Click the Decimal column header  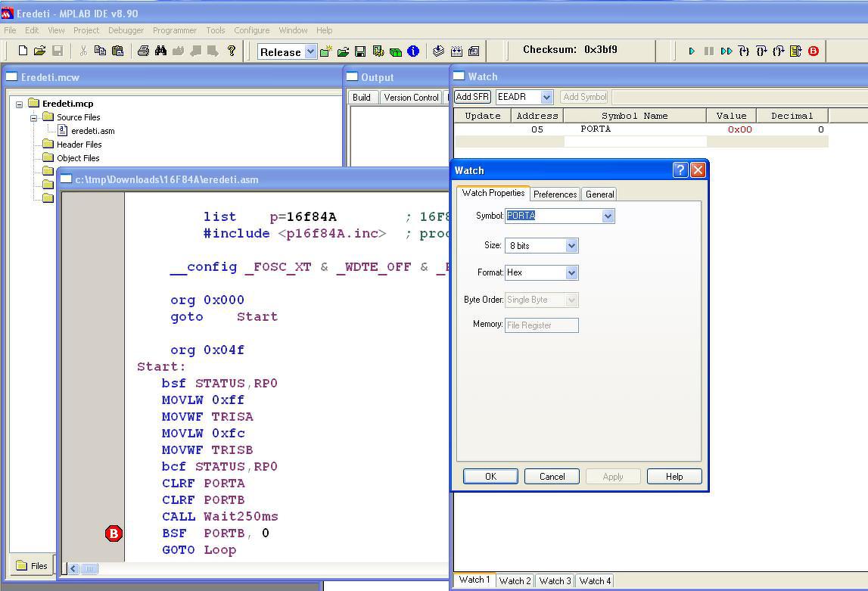tap(792, 116)
